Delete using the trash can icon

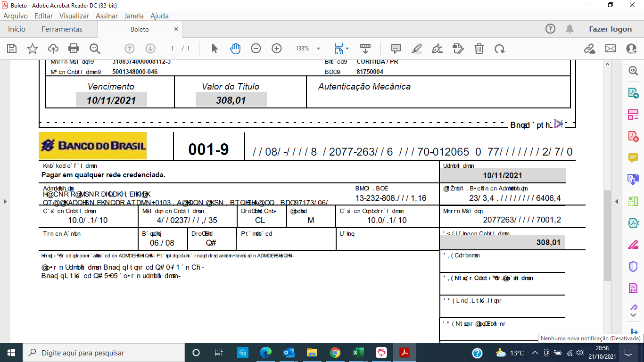(479, 48)
